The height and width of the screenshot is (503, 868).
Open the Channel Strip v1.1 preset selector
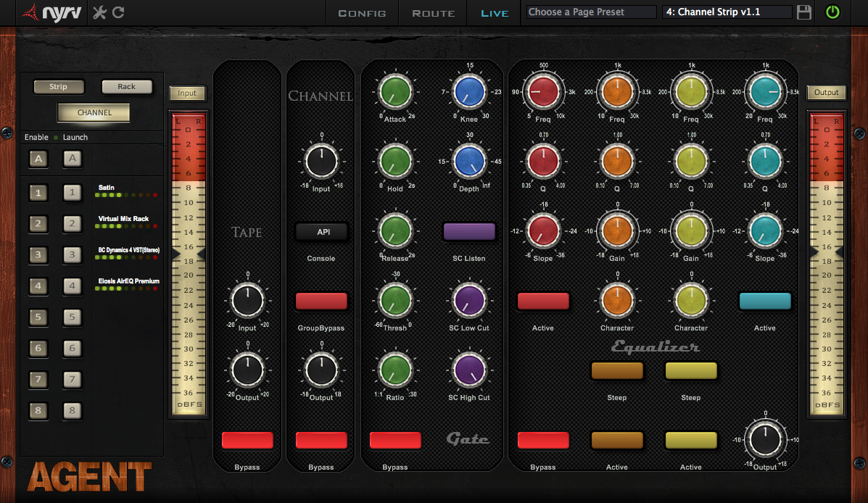tap(727, 12)
